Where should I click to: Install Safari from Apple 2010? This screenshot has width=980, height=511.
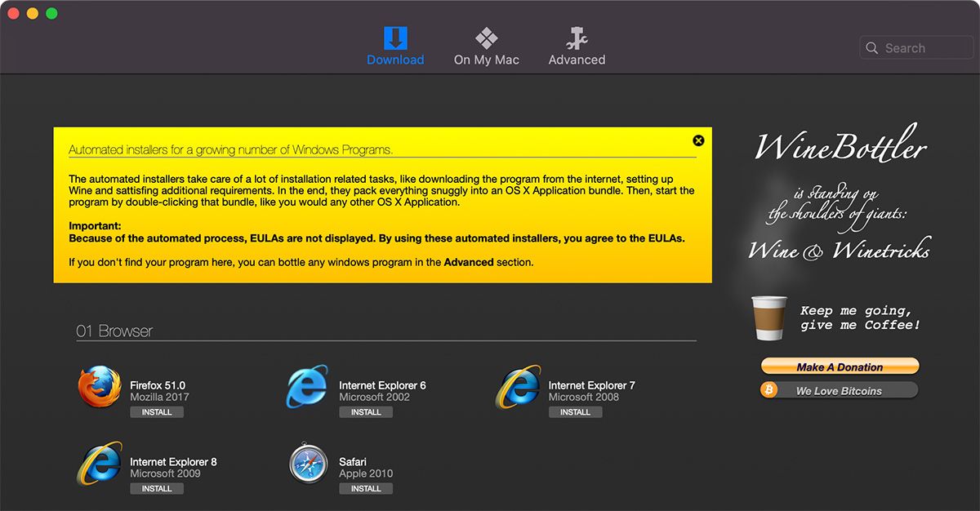[366, 488]
